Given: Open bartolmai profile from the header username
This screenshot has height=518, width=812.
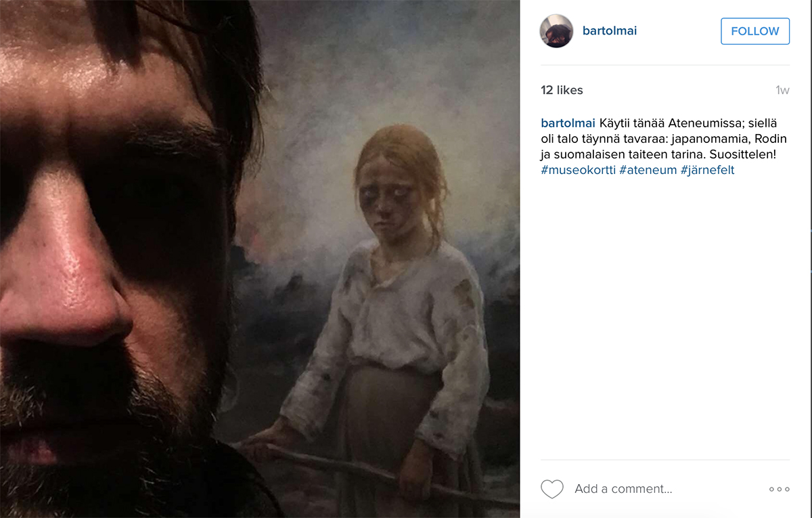Looking at the screenshot, I should [x=609, y=31].
